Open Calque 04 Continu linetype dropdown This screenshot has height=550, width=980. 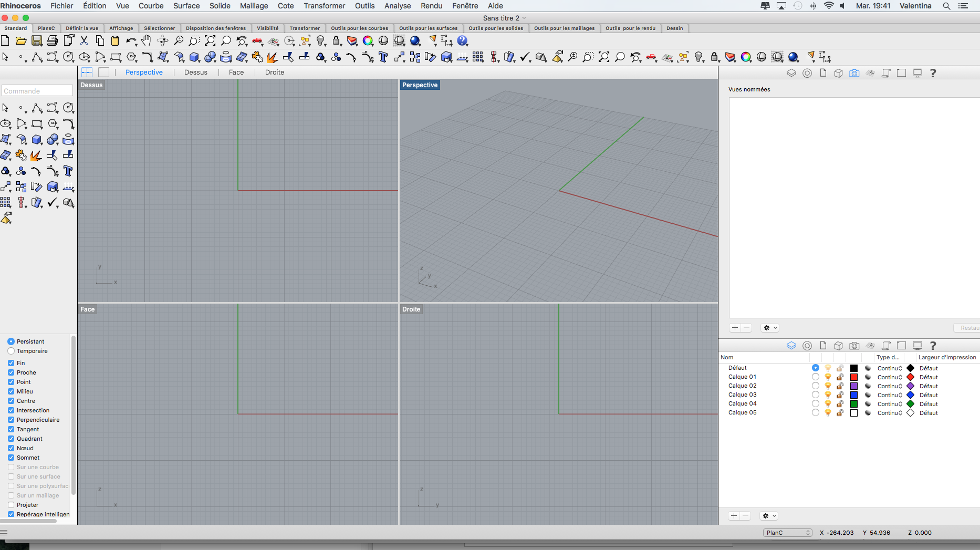point(890,404)
